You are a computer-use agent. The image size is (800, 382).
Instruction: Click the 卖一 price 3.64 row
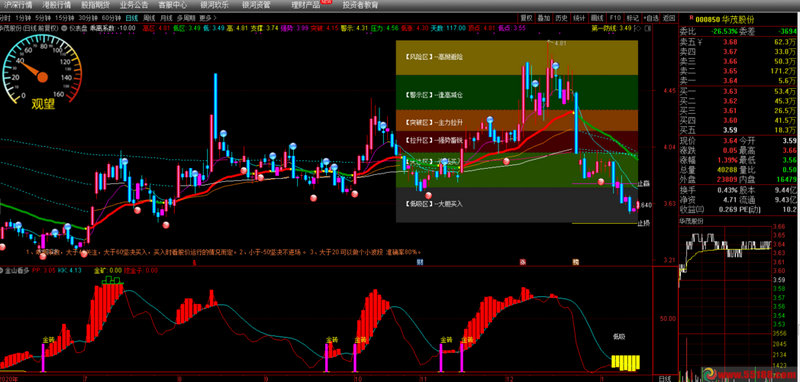click(x=738, y=80)
